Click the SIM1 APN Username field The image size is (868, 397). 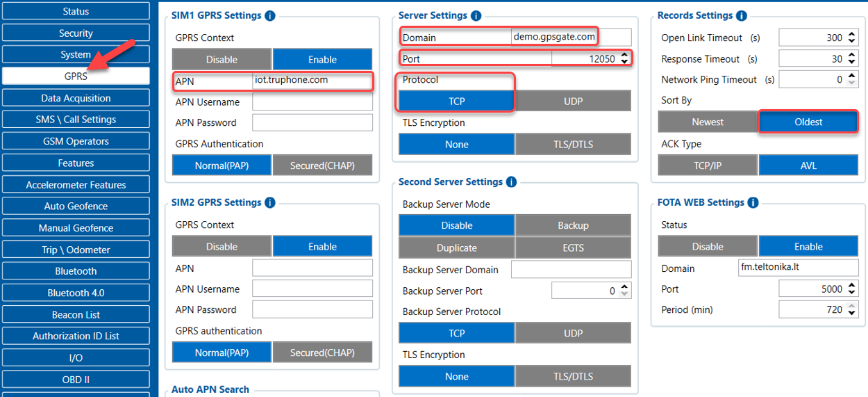click(312, 102)
